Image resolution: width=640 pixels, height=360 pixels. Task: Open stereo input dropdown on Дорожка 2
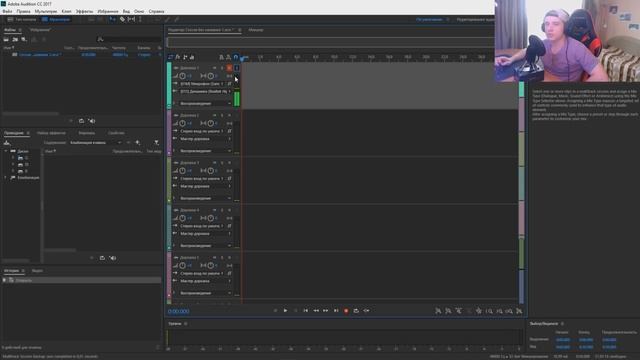click(203, 131)
